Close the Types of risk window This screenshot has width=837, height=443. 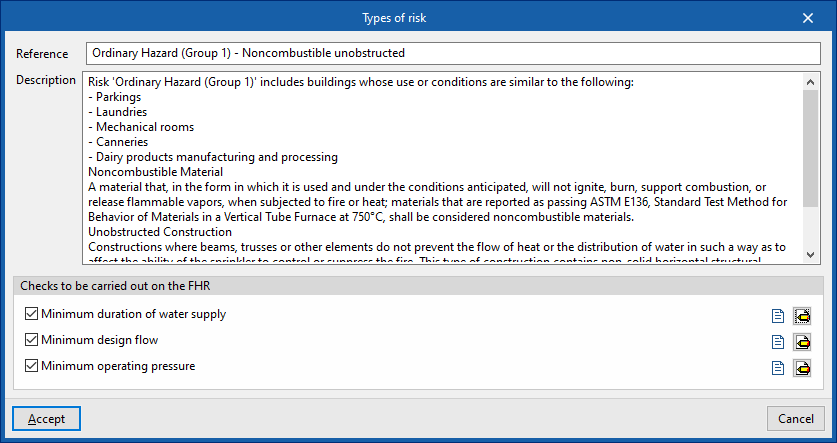(x=808, y=17)
